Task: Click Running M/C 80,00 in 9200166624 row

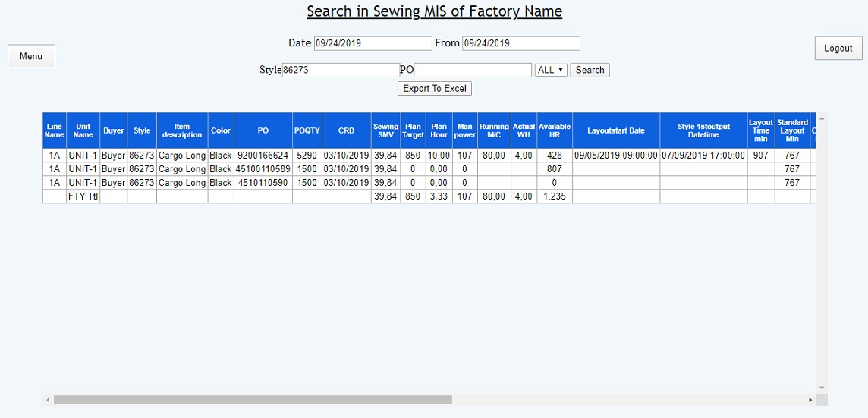Action: point(495,156)
